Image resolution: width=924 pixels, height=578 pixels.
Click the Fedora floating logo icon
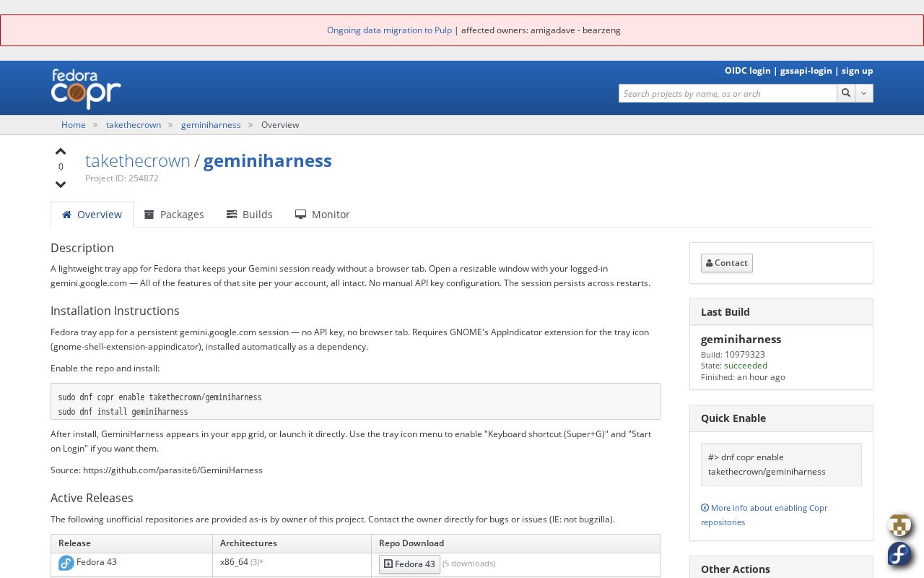(x=899, y=554)
